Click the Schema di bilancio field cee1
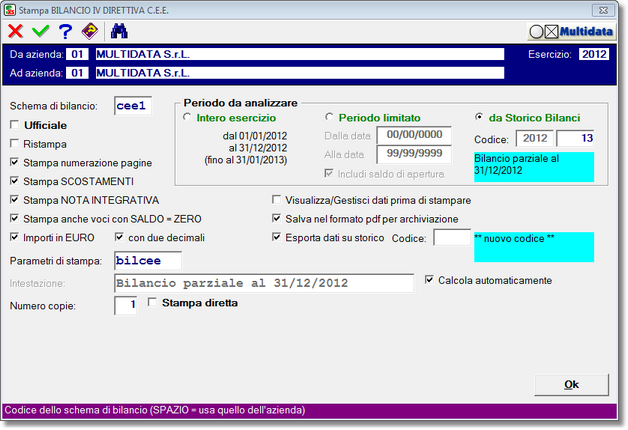Viewport: 628px width, 430px height. [x=133, y=106]
